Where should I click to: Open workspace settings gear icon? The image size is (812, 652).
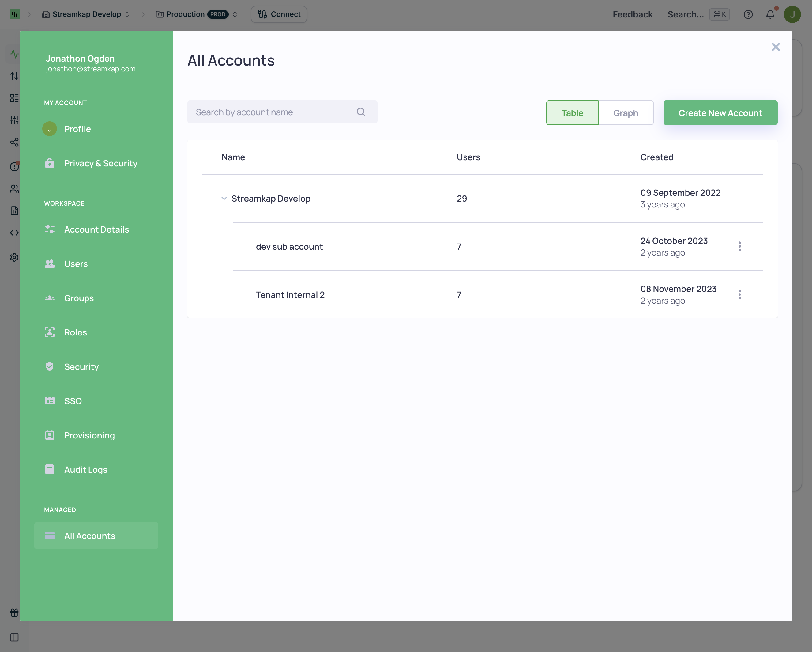coord(14,257)
